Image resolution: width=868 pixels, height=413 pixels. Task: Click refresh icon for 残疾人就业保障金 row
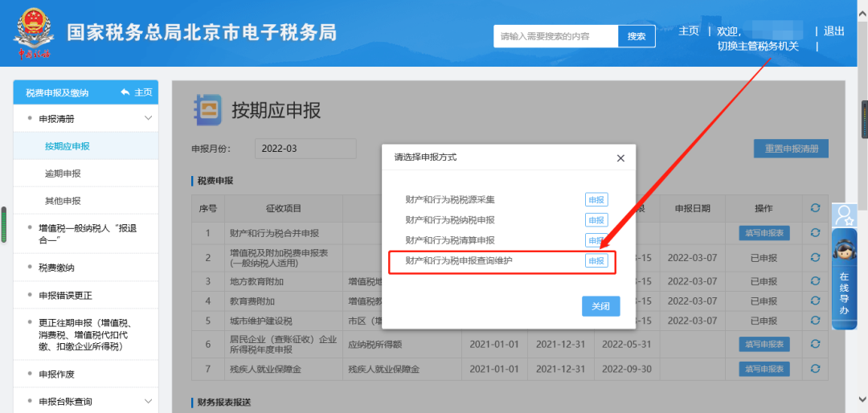point(815,369)
